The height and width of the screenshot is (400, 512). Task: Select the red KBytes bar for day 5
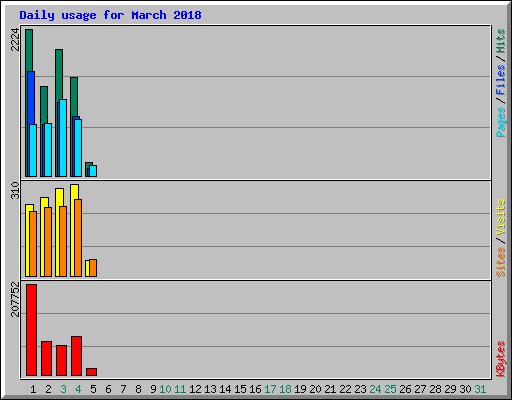(x=91, y=372)
